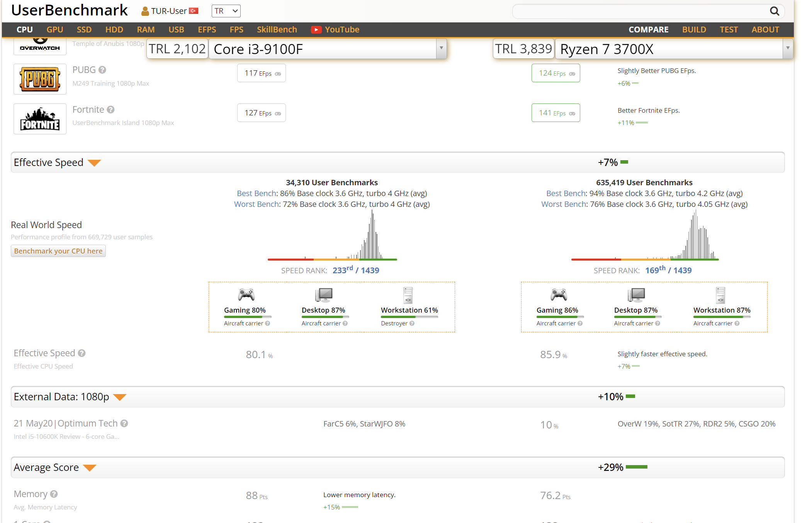This screenshot has height=523, width=812.
Task: Open the Ryzen 7 3700X CPU selector dropdown
Action: point(788,49)
